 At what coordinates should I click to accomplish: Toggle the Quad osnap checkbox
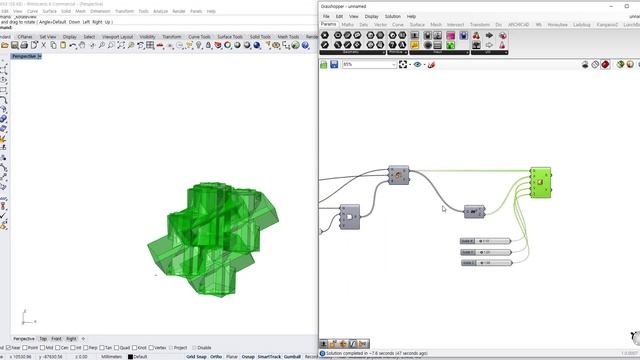pyautogui.click(x=116, y=348)
